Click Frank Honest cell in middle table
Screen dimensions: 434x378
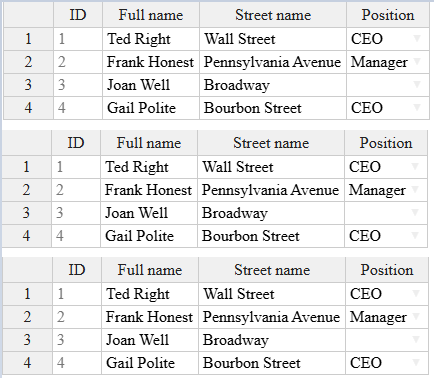tap(149, 190)
